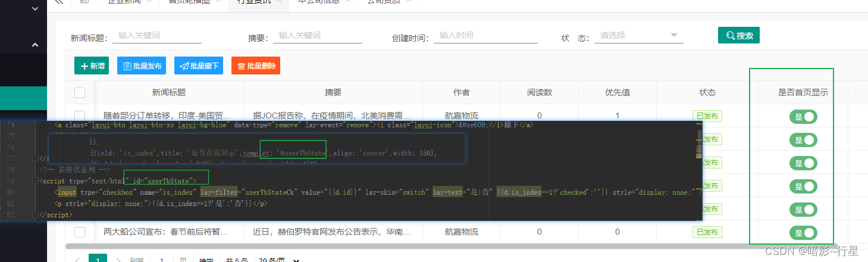Screen dimensions: 868x262
Task: Toggle 是否首页显示 switch for 随着部分订单转移 row
Action: click(803, 117)
